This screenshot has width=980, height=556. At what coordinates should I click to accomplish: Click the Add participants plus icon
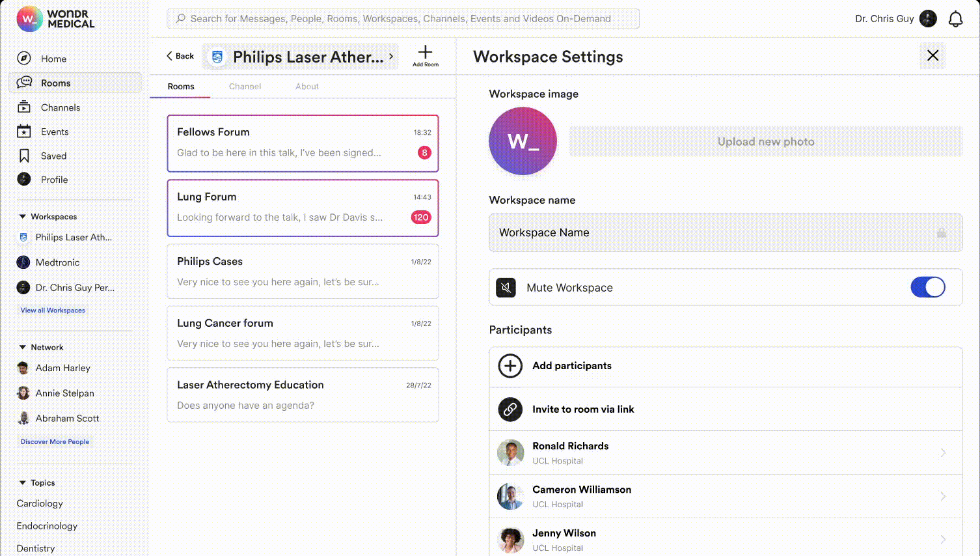[510, 366]
